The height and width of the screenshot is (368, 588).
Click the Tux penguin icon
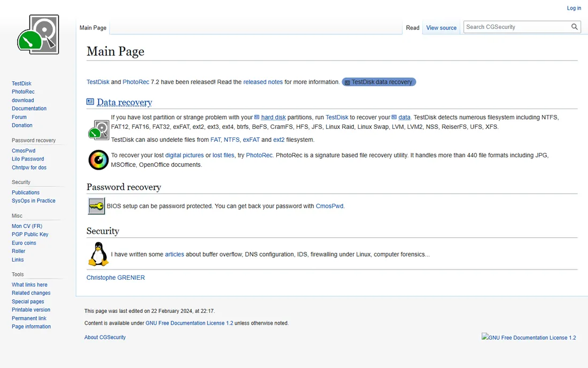(x=98, y=254)
